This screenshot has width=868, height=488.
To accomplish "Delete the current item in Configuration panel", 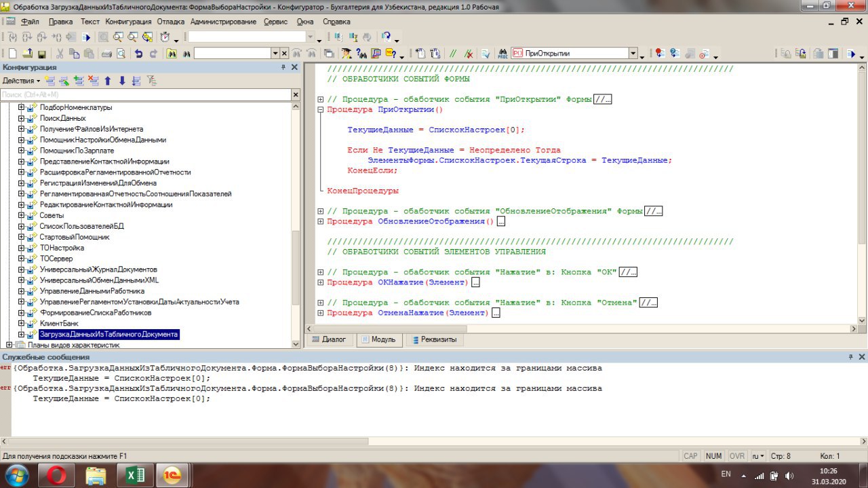I will click(x=93, y=81).
